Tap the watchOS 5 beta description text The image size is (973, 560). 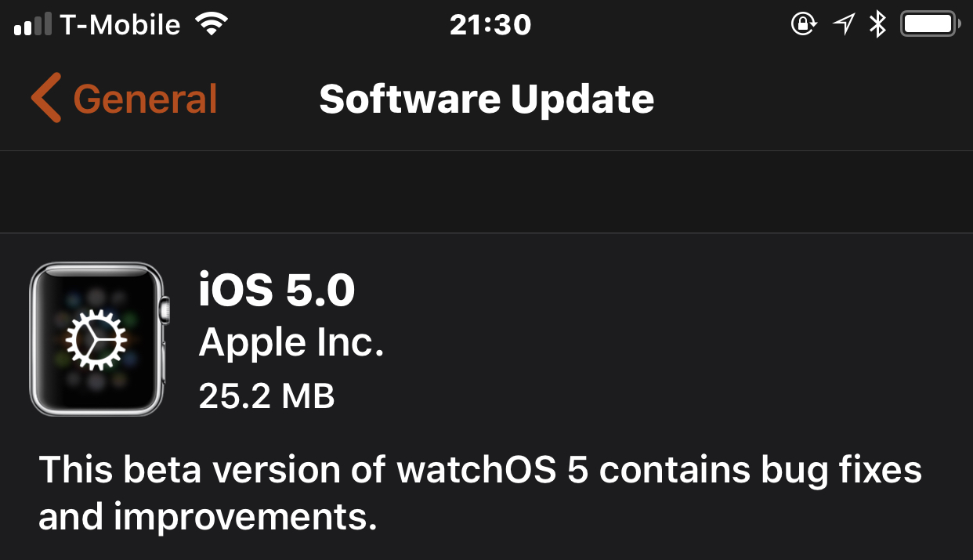(480, 493)
